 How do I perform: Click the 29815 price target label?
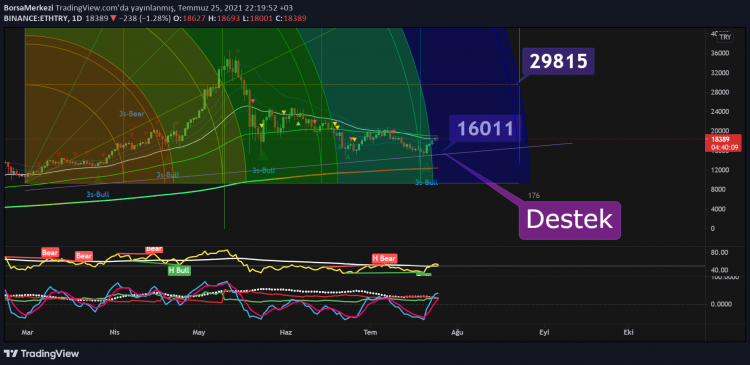tap(559, 61)
